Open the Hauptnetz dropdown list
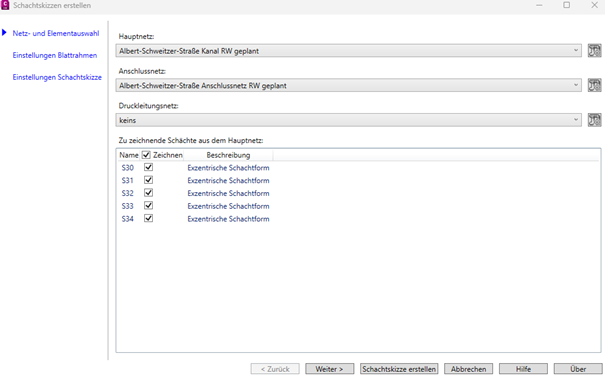 click(348, 51)
